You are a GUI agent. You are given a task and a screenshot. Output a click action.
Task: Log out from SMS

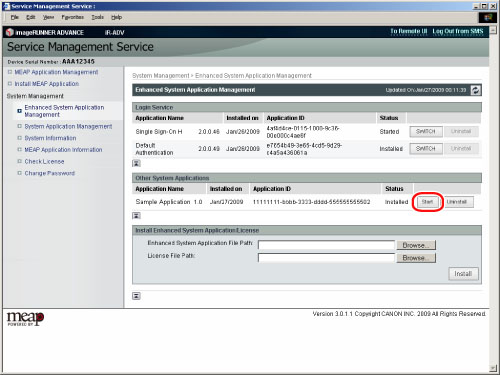458,31
